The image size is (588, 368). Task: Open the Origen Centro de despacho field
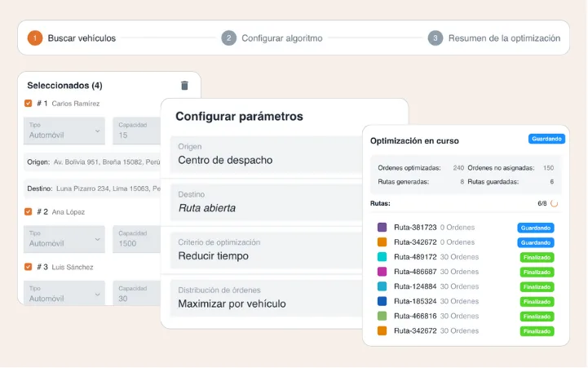pyautogui.click(x=266, y=154)
